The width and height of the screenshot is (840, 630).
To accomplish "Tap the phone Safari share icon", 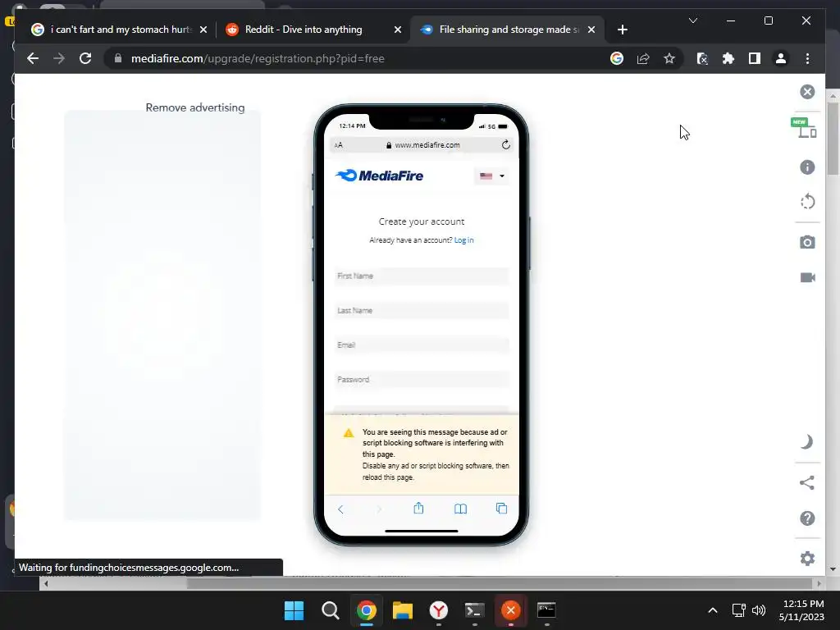I will 418,508.
